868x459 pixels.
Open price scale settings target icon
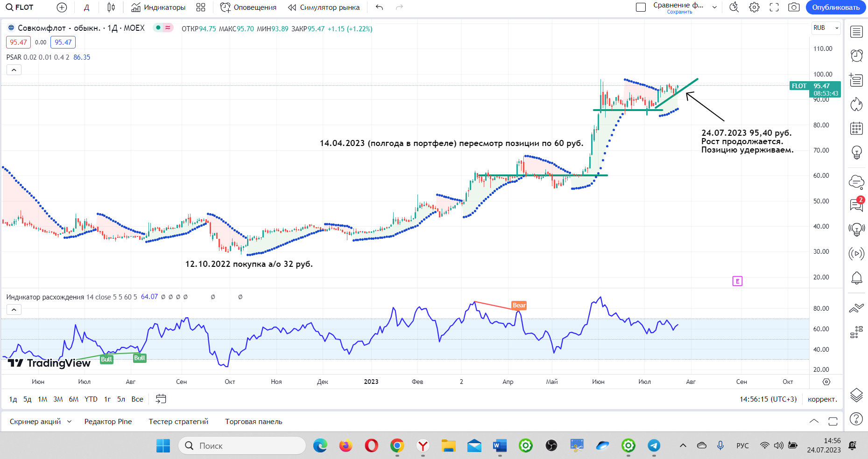click(826, 382)
